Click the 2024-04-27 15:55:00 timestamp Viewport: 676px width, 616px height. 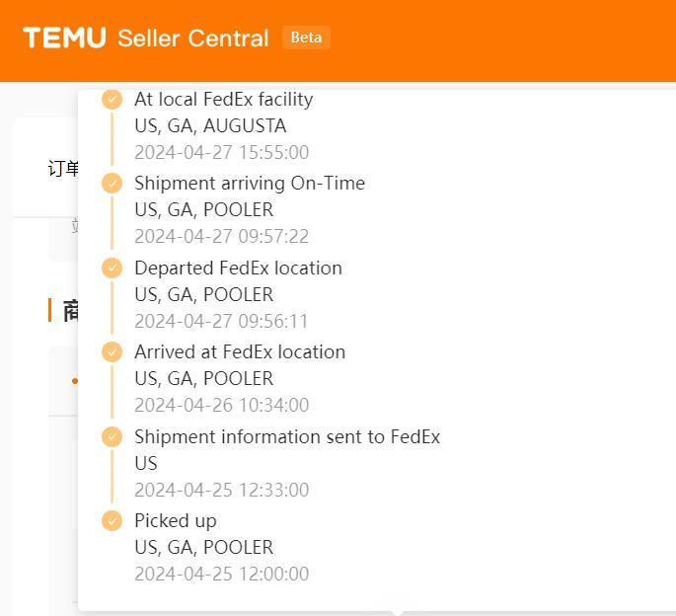click(x=222, y=153)
